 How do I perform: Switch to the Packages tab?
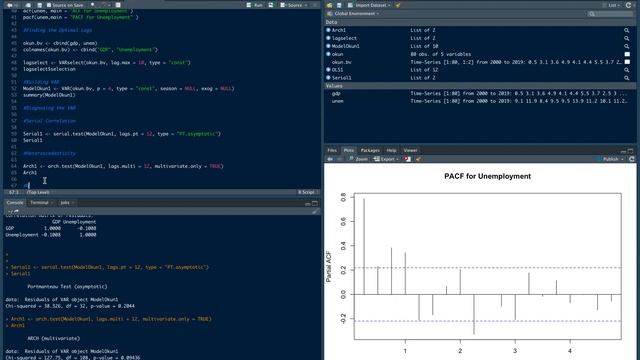[x=370, y=150]
